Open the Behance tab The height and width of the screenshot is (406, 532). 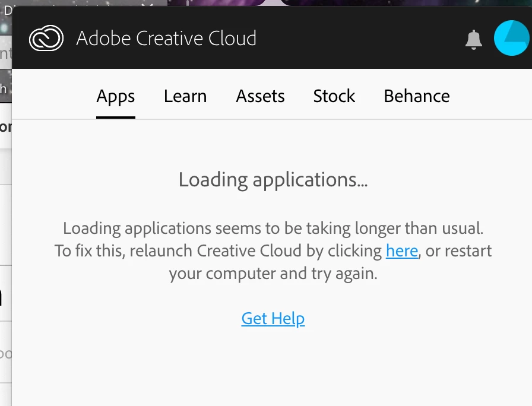(x=417, y=96)
